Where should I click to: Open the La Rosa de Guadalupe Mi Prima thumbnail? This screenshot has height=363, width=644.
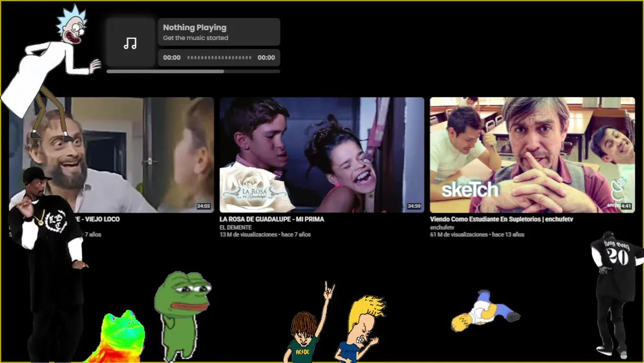click(322, 155)
